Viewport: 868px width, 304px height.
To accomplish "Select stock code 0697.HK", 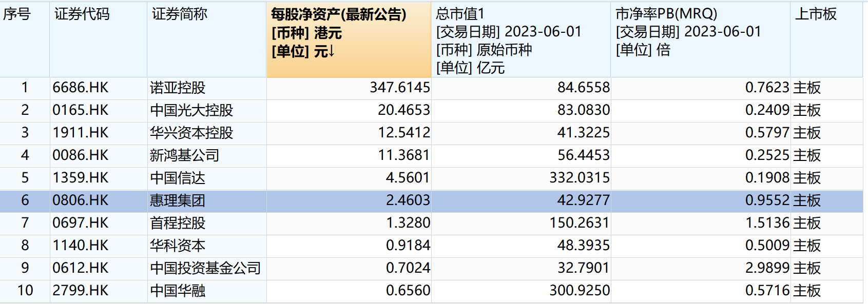I will (81, 223).
